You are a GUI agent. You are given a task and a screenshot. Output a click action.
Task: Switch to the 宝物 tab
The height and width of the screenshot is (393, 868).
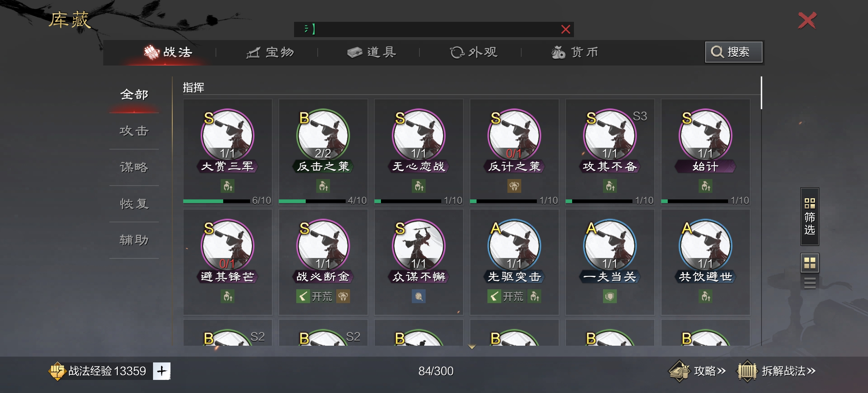(270, 52)
